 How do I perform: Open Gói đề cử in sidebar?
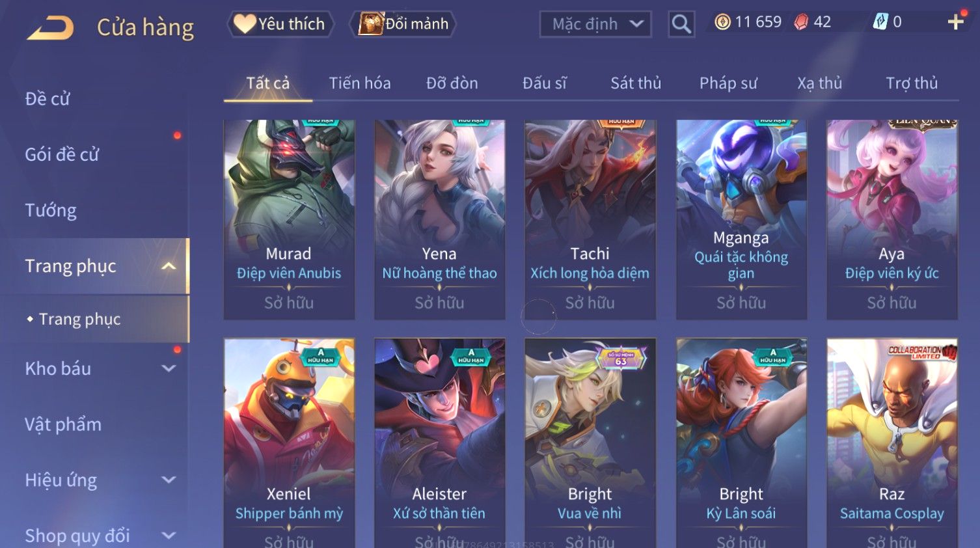(x=62, y=155)
